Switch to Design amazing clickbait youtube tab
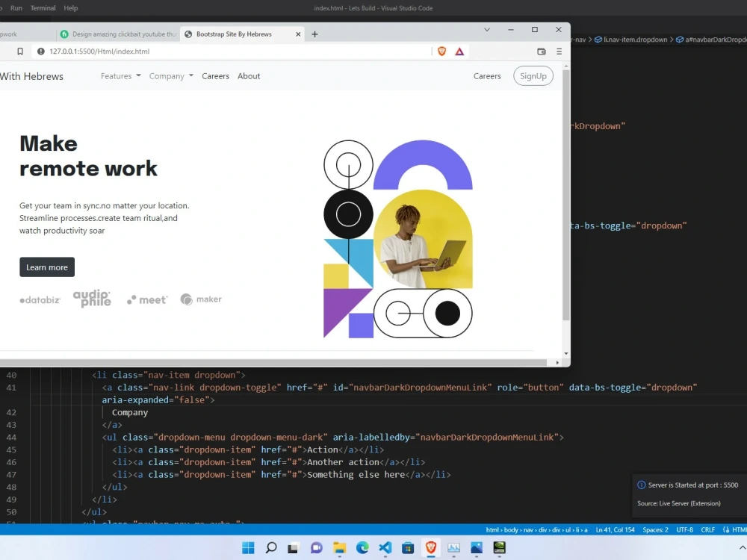747x560 pixels. point(119,34)
